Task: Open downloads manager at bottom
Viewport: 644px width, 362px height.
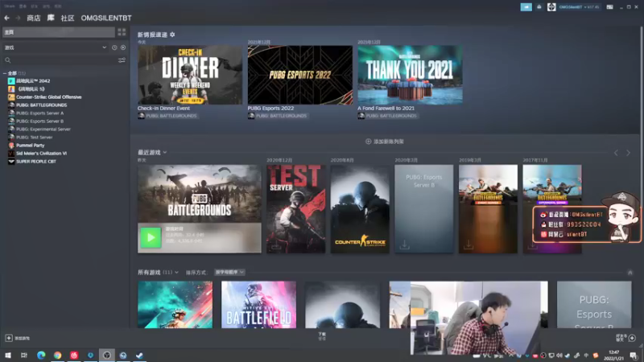Action: (322, 336)
